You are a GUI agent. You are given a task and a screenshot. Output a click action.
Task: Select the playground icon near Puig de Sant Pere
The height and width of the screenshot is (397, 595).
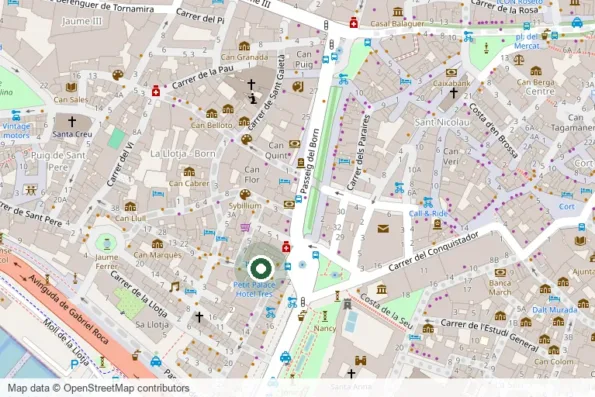(31, 190)
